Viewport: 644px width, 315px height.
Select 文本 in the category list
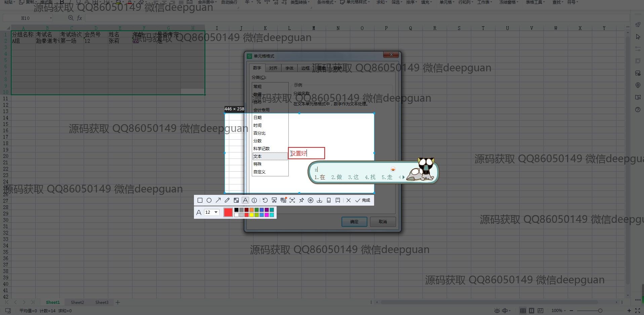(x=258, y=156)
